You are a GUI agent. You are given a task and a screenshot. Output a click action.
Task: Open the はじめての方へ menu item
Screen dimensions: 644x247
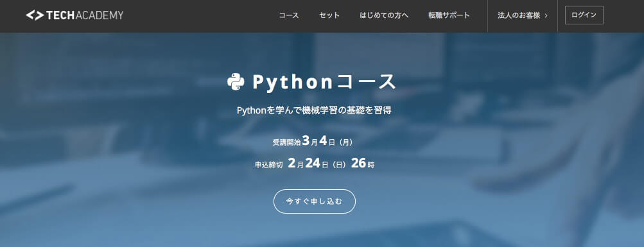384,15
